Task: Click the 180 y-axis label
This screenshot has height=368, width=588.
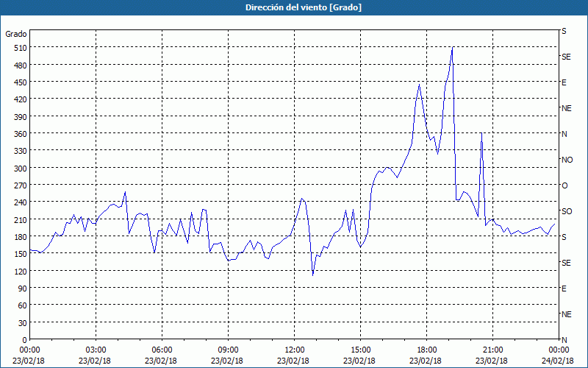Action: tap(21, 237)
